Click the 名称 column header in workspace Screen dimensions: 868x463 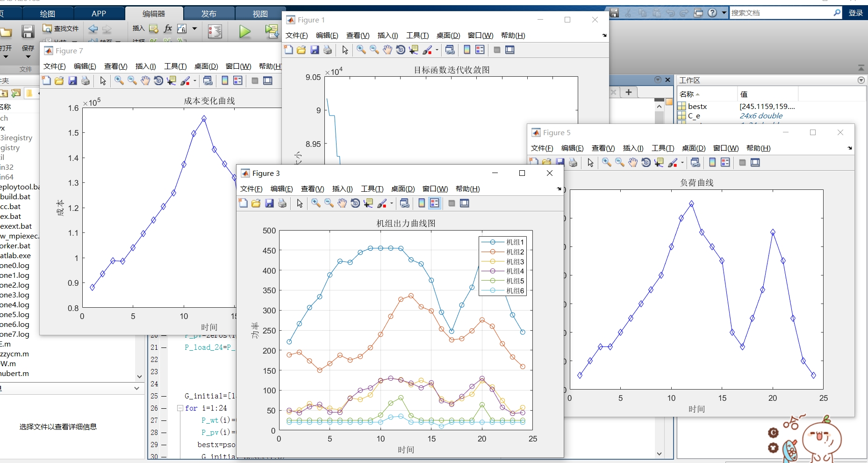[x=707, y=94]
